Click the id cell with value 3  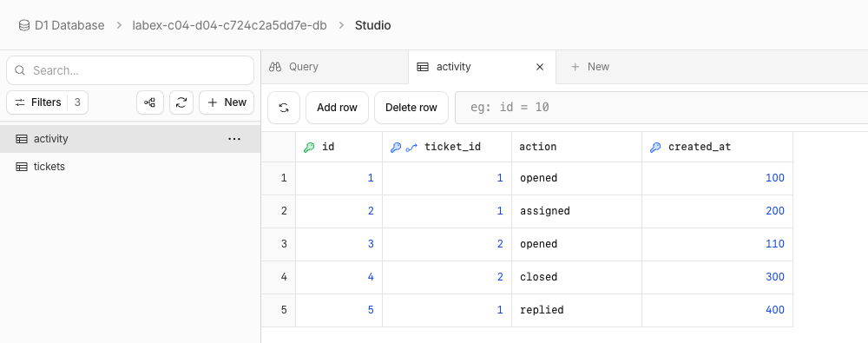click(339, 244)
